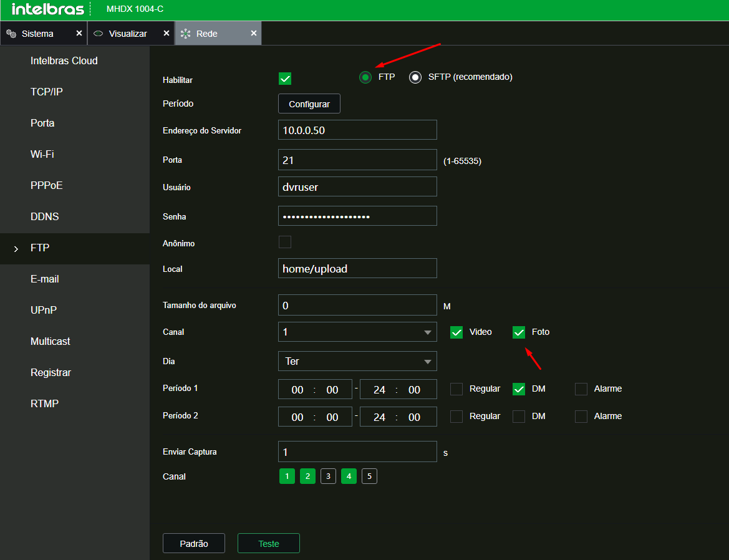Open PPPoE settings

click(47, 185)
